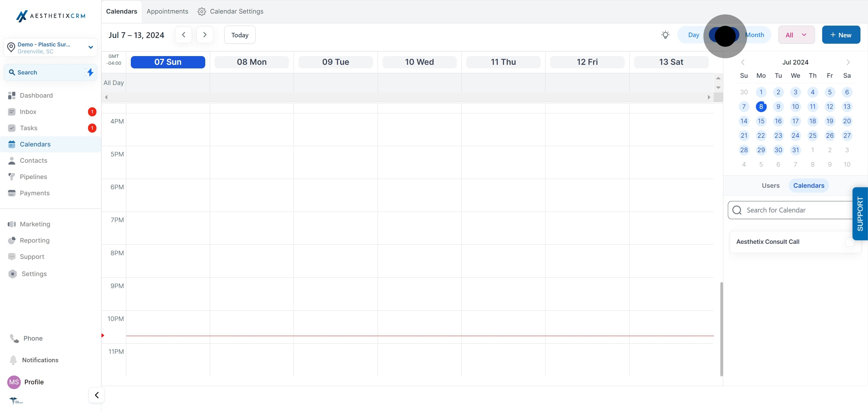Image resolution: width=868 pixels, height=412 pixels.
Task: Collapse the sidebar with arrow button
Action: pos(97,395)
